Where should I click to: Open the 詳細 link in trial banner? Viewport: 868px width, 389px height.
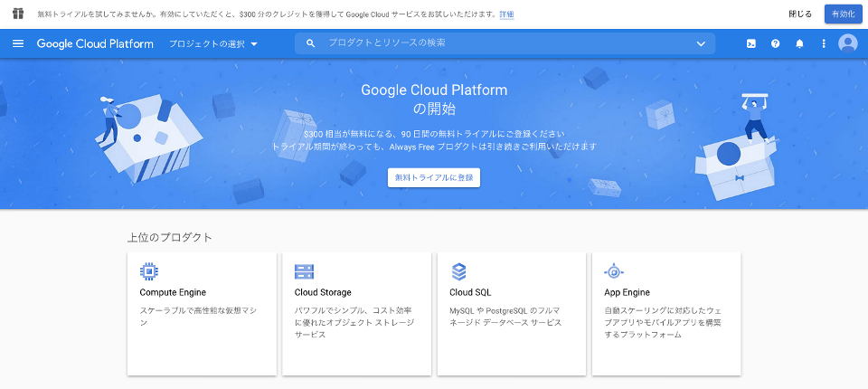pos(506,14)
